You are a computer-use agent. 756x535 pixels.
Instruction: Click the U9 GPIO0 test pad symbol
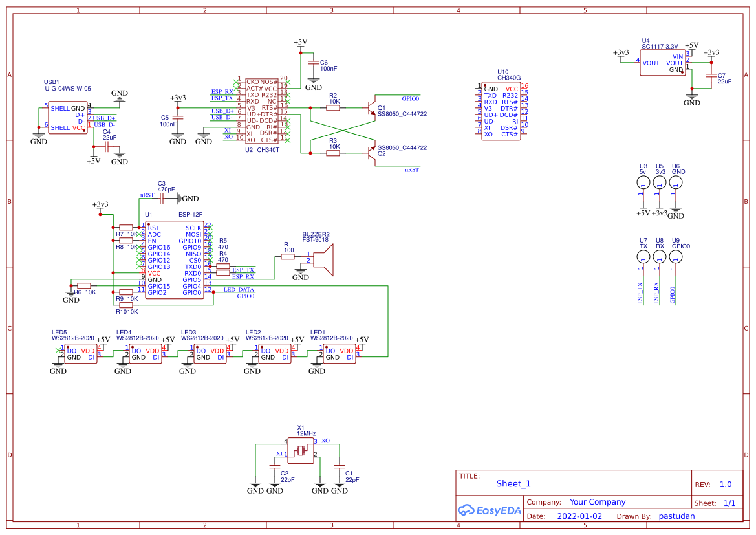pyautogui.click(x=675, y=257)
